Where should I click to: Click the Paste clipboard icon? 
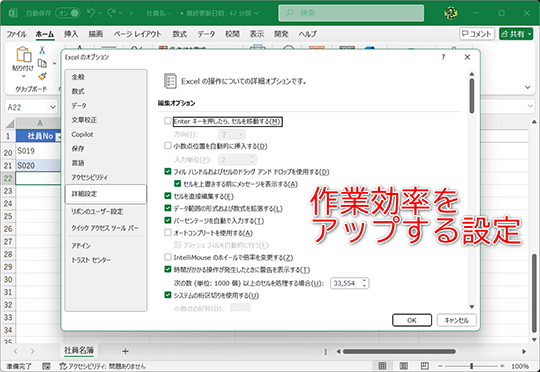(x=23, y=54)
